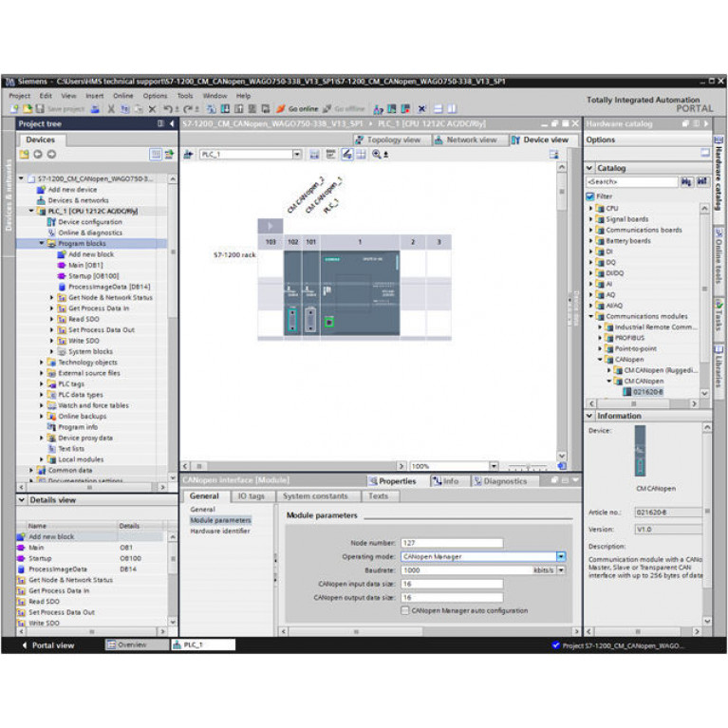Image resolution: width=728 pixels, height=728 pixels.
Task: Select Startup row in Details view
Action: click(x=89, y=558)
